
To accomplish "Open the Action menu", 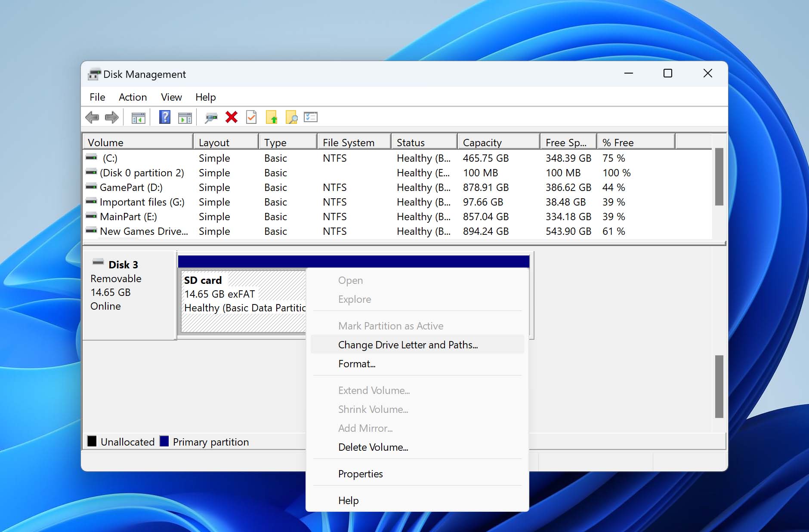I will coord(133,97).
